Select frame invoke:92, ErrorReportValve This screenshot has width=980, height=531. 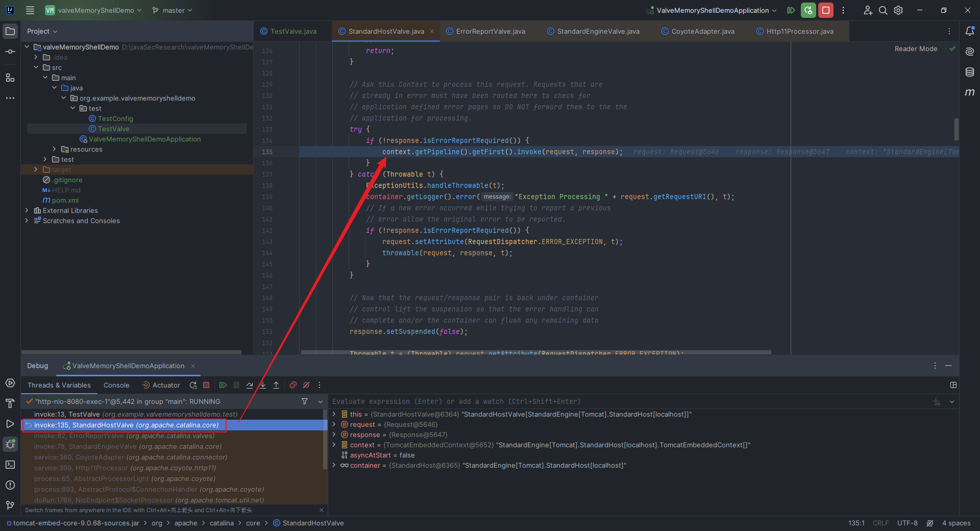click(x=173, y=436)
